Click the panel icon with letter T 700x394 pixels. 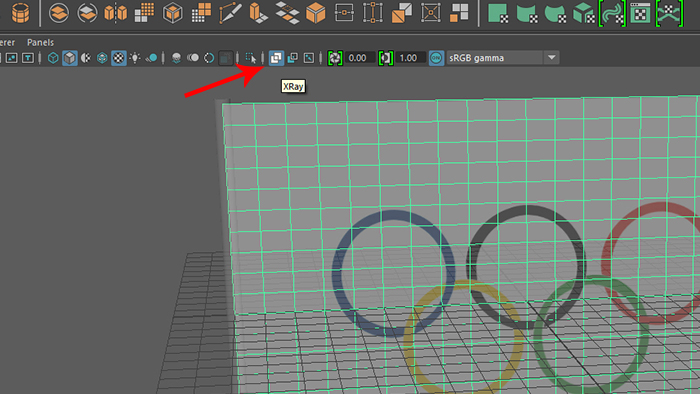[x=28, y=58]
